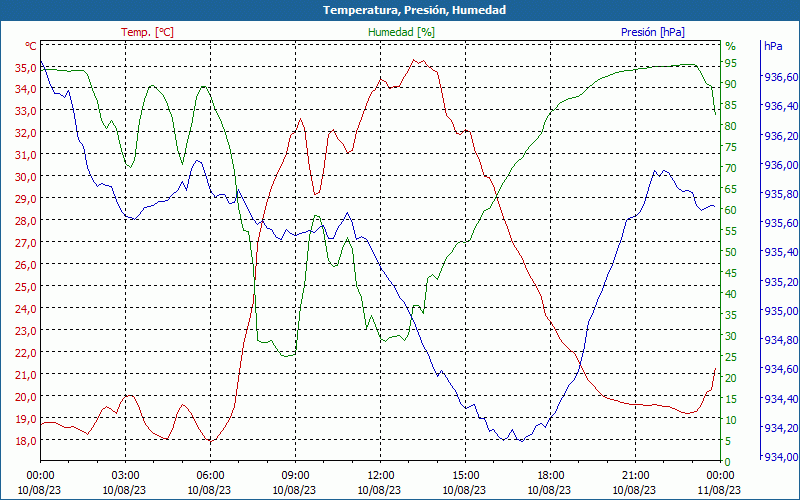The width and height of the screenshot is (800, 500).
Task: Click the '25,0' temperature axis value
Action: [26, 286]
